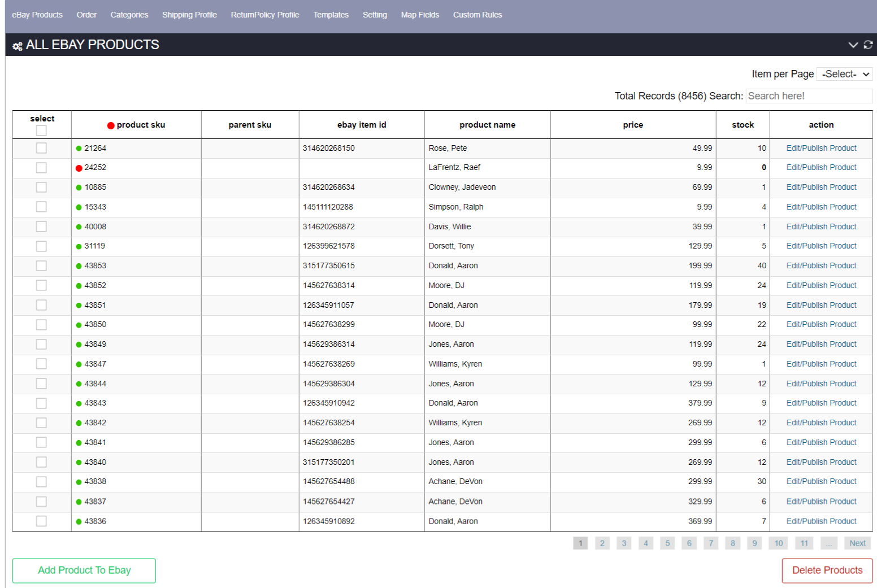Click current page 1 in pagination
877x588 pixels.
(x=580, y=543)
